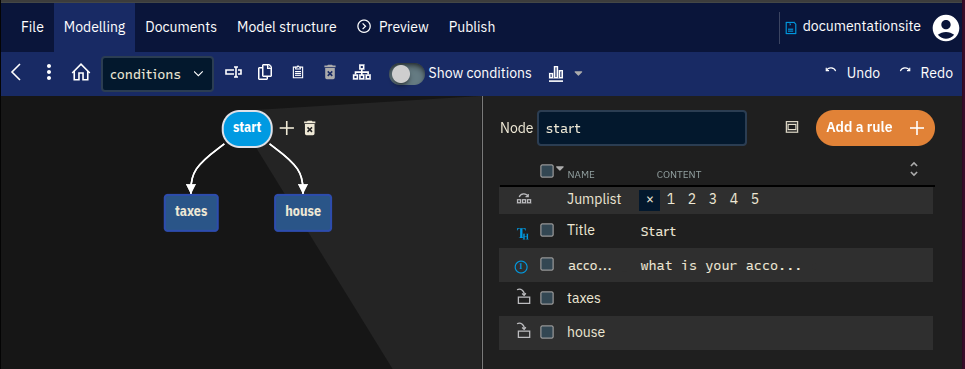Screen dimensions: 965x369
Task: Click the Jumplist row icon
Action: [523, 199]
